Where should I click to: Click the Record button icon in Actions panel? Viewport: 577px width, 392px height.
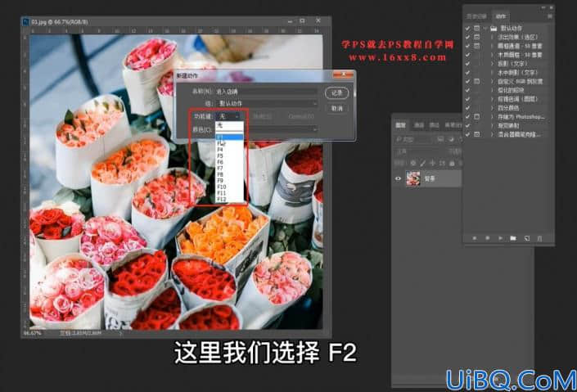(487, 238)
